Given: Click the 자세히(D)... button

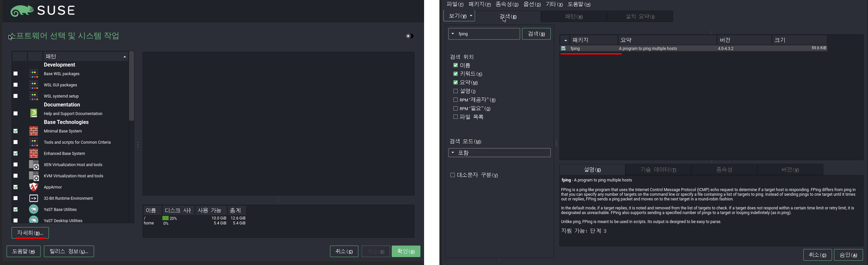Looking at the screenshot, I should point(30,233).
